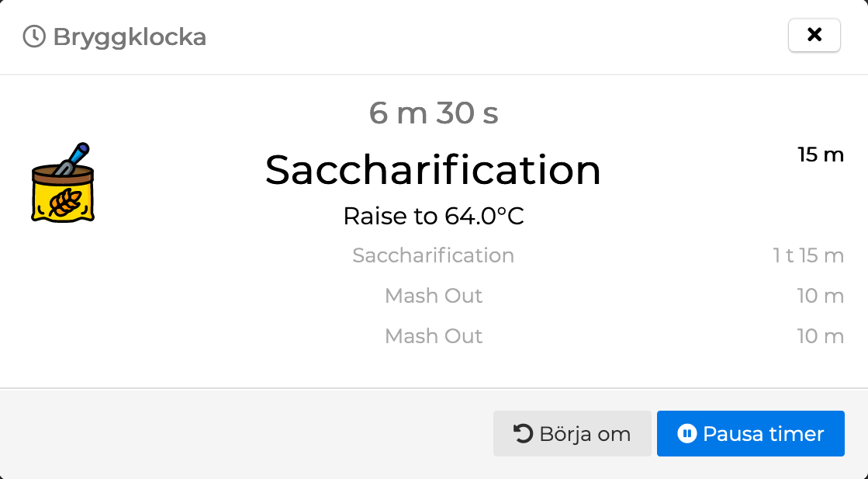This screenshot has width=868, height=479.
Task: Select the large Saccharification heading
Action: (x=433, y=170)
